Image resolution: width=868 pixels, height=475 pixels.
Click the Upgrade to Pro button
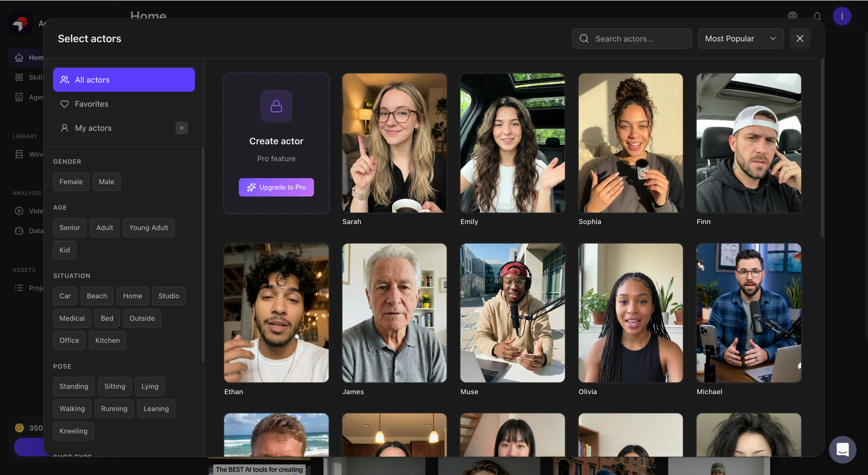[276, 187]
